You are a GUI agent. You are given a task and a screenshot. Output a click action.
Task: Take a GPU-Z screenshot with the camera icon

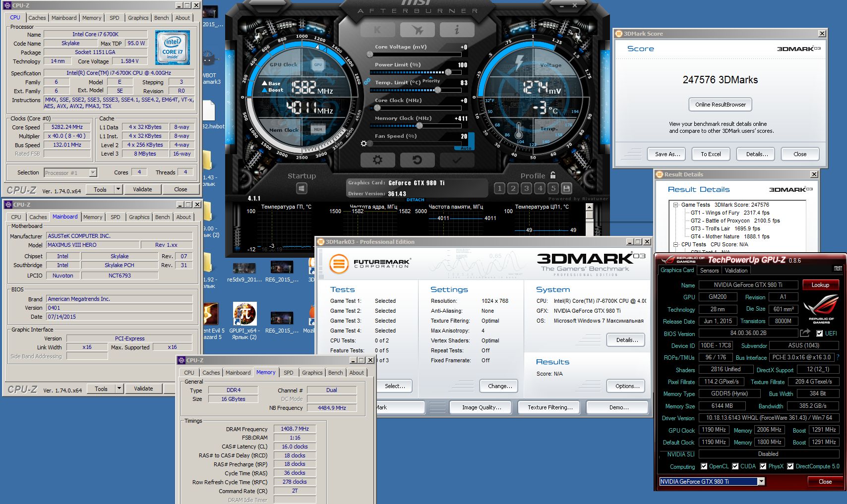click(x=838, y=268)
